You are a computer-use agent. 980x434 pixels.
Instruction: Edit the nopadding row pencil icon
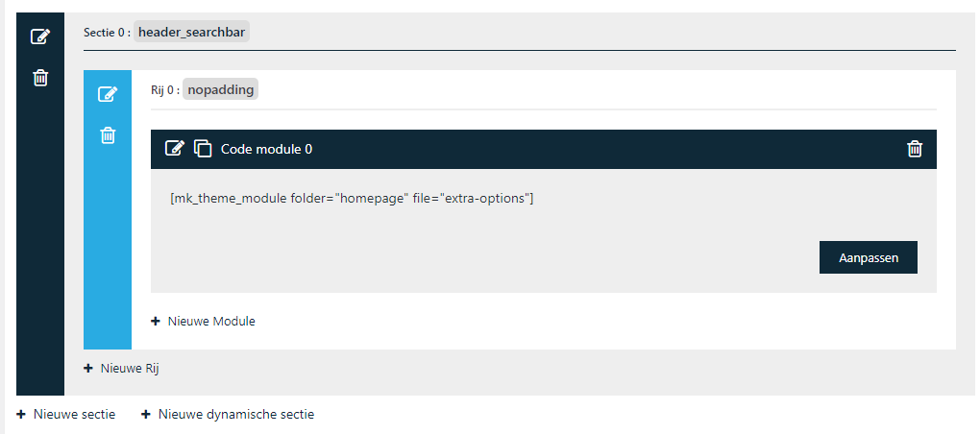[108, 94]
